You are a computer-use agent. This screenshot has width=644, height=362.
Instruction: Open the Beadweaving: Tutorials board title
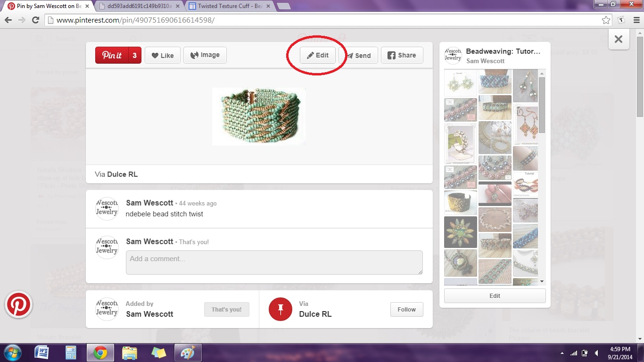click(x=503, y=51)
